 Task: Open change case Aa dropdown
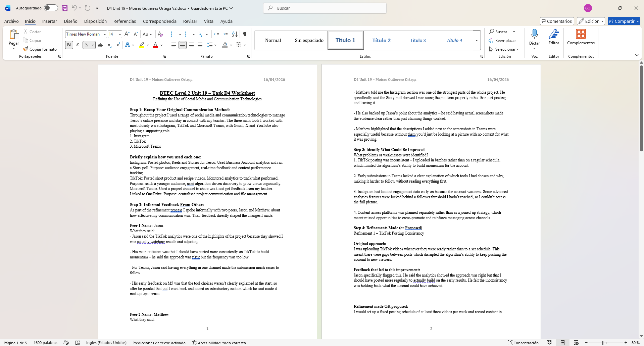147,34
